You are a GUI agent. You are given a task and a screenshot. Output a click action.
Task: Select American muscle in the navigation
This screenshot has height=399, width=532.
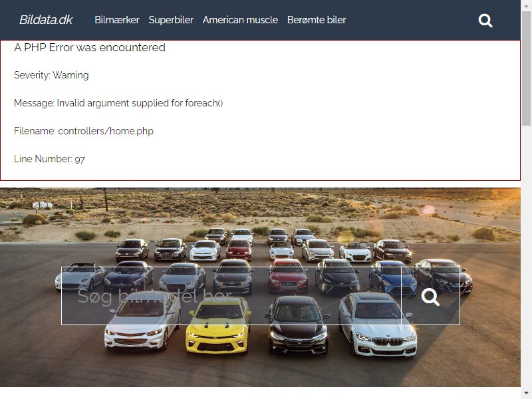[240, 20]
